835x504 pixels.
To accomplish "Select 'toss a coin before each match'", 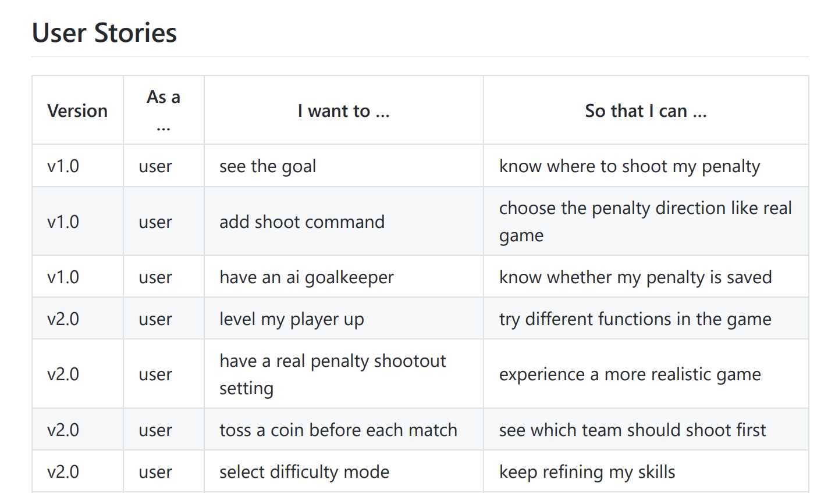I will click(338, 430).
